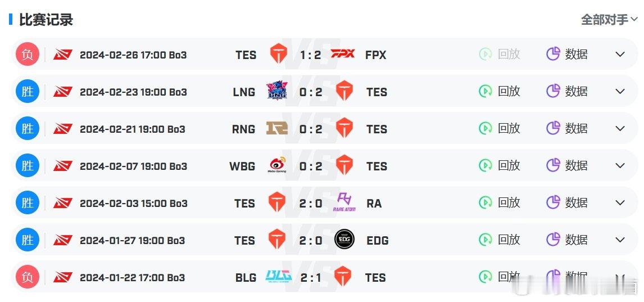Click TES logo in the FPX match row
The height and width of the screenshot is (302, 644).
tap(279, 54)
